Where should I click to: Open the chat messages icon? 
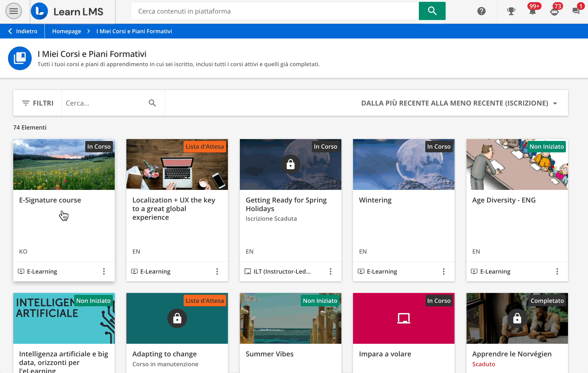[x=576, y=11]
